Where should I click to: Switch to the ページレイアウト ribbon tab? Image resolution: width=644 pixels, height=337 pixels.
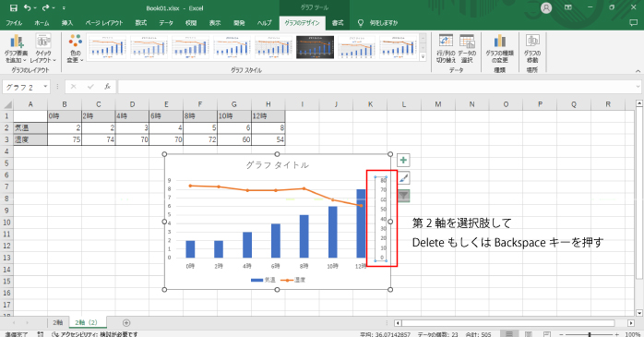[104, 23]
